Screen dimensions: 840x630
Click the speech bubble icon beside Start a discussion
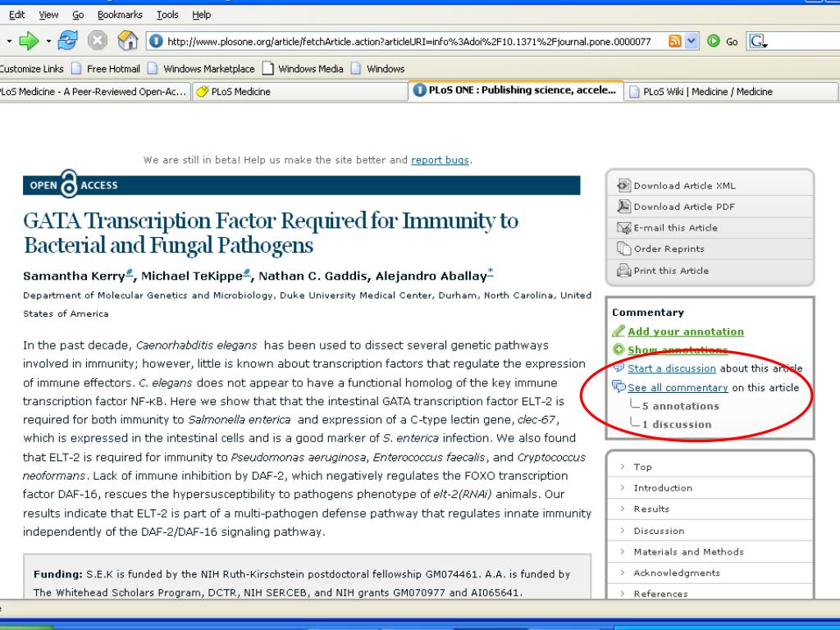tap(619, 367)
